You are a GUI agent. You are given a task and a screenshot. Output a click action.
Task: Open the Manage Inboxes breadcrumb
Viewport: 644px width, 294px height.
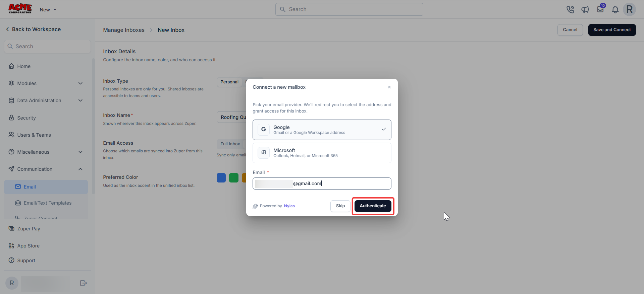[124, 30]
